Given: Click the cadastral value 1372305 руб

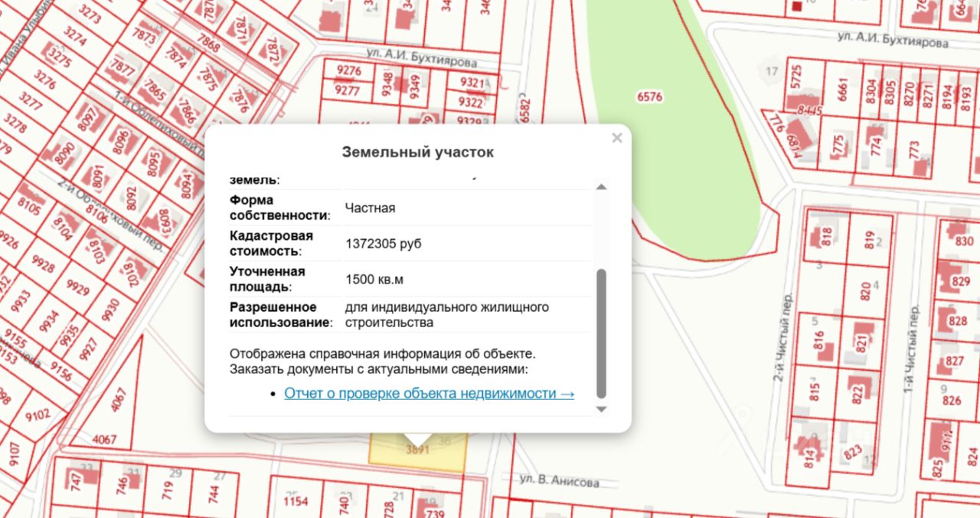Looking at the screenshot, I should click(x=383, y=244).
